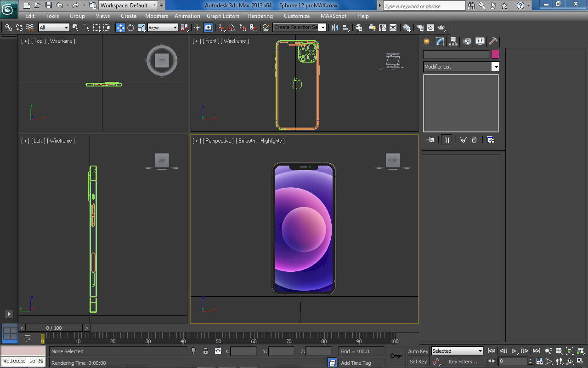Image resolution: width=588 pixels, height=368 pixels.
Task: Click the Bind to Space Warp tool
Action: pos(30,28)
